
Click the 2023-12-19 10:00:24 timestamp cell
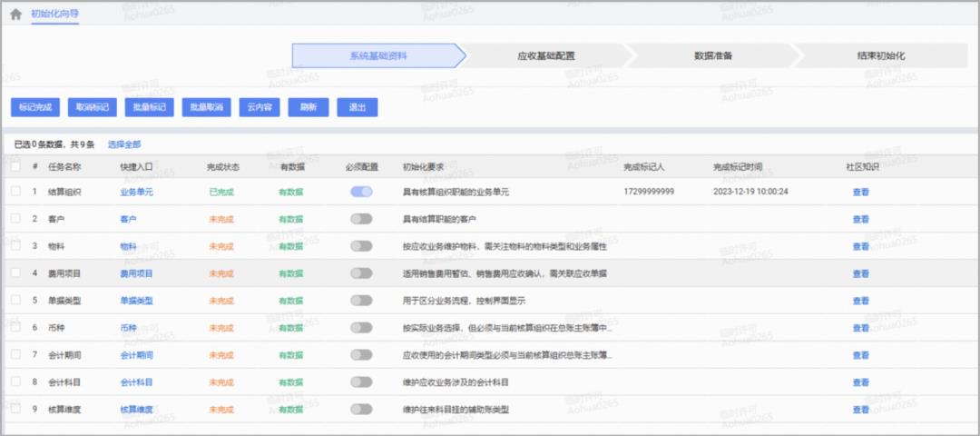[750, 192]
